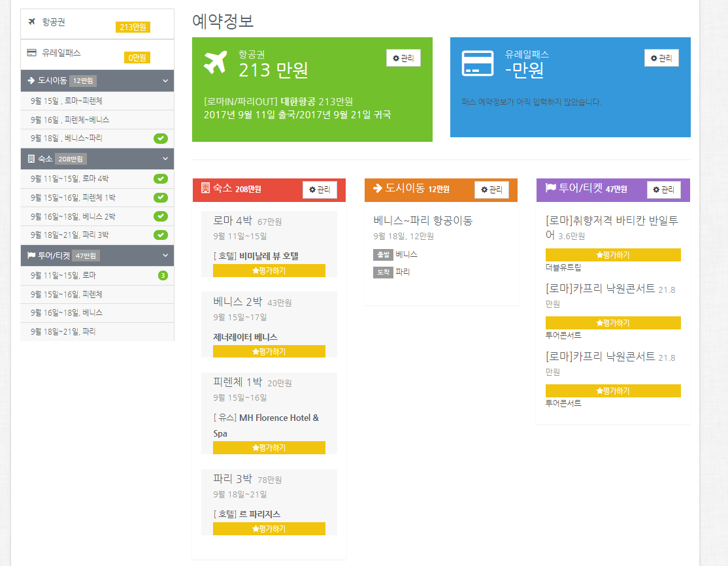Click 평가하기 under 르 파리지스

pyautogui.click(x=269, y=529)
